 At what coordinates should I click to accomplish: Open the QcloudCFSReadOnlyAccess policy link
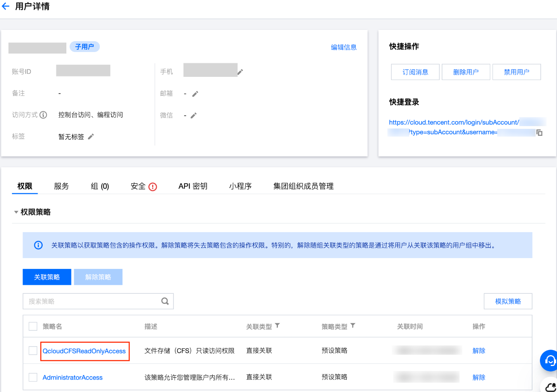84,351
